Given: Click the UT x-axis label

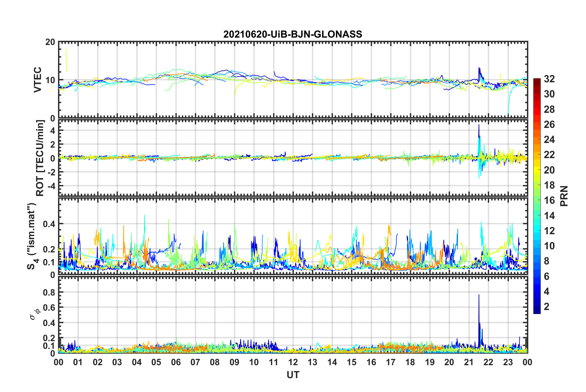Looking at the screenshot, I should coord(293,375).
